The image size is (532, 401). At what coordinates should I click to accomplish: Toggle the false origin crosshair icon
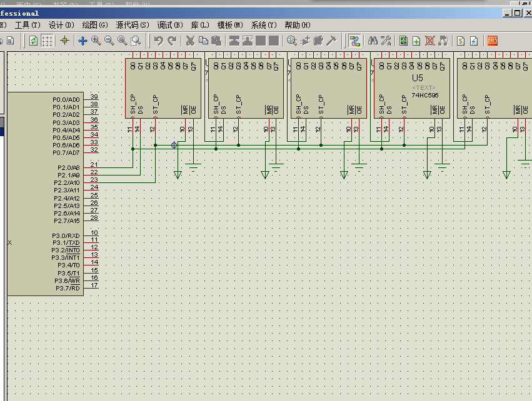64,41
